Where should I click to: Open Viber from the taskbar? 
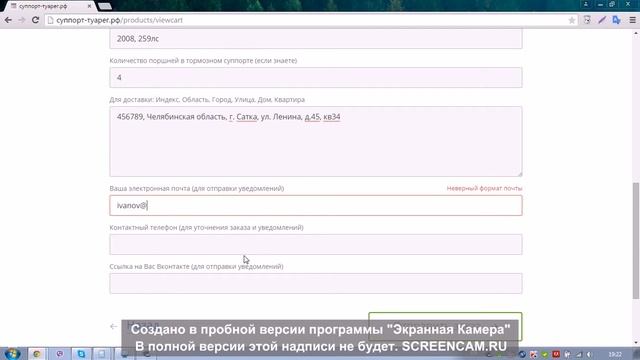[60, 354]
